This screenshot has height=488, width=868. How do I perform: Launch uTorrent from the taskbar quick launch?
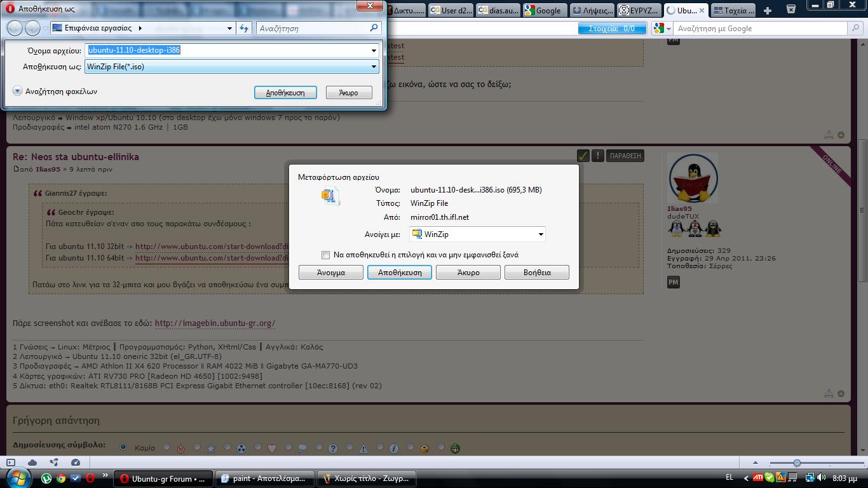[x=47, y=478]
